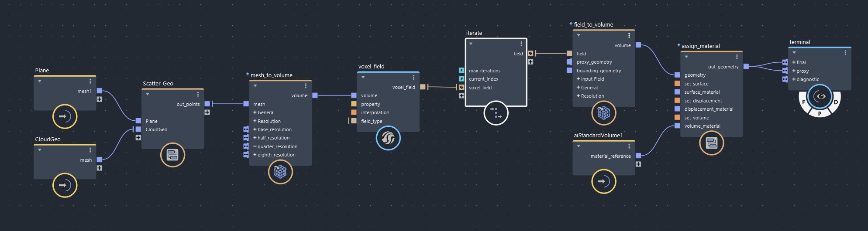Collapse quarter_resolution port group

(x=255, y=146)
